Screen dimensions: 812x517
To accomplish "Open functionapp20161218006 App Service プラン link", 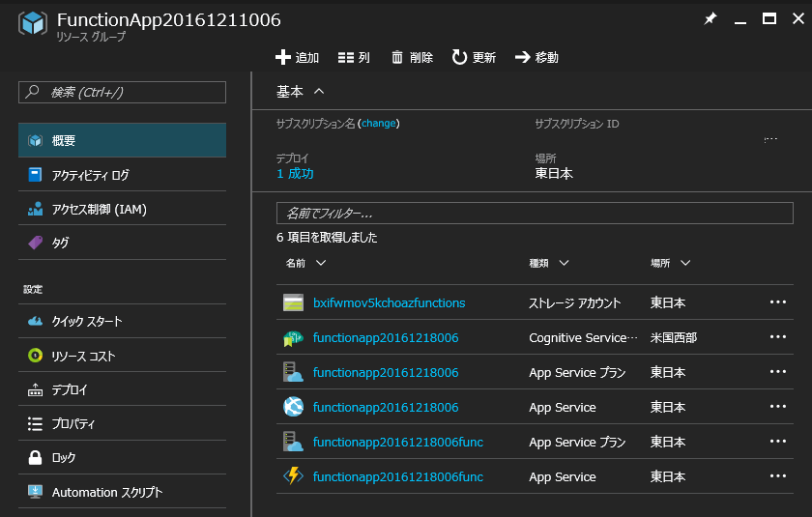I will point(386,372).
